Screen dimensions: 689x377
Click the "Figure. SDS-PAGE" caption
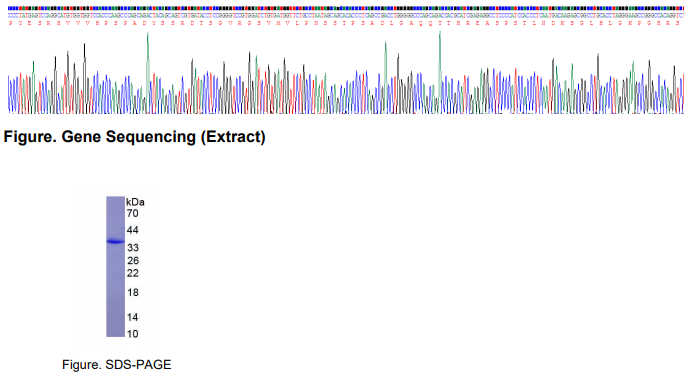(x=116, y=365)
